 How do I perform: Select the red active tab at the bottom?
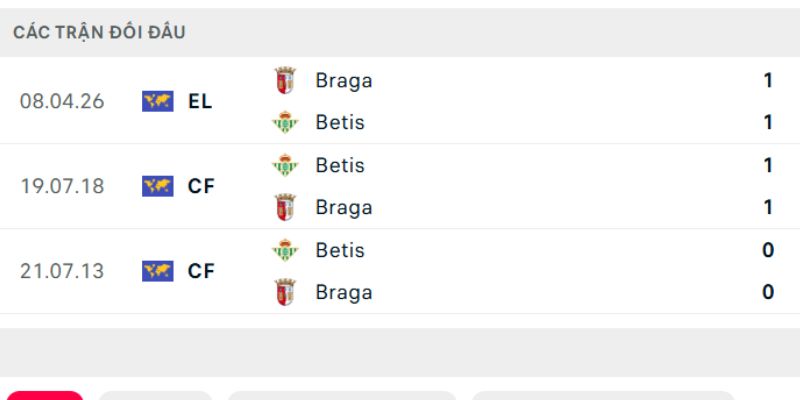[44, 395]
